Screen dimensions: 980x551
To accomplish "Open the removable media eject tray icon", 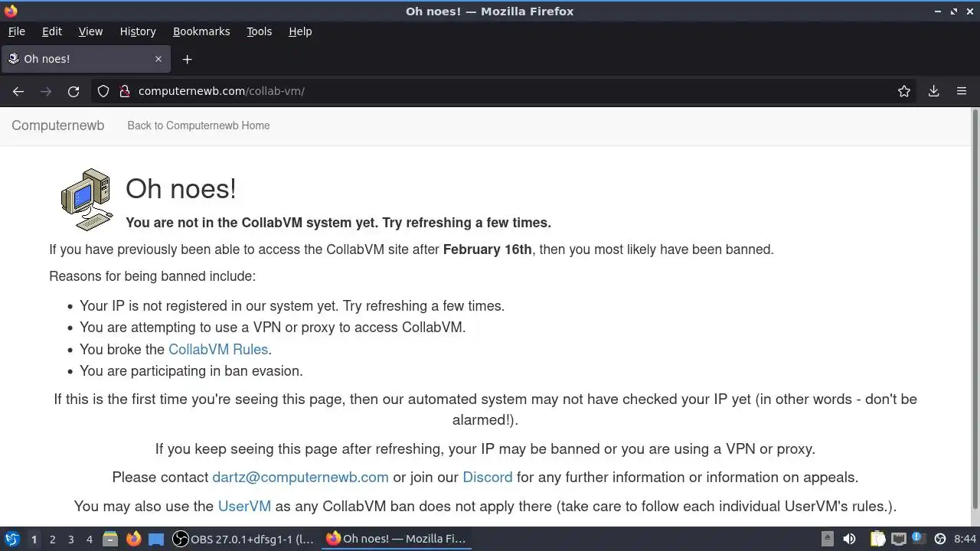I will (828, 539).
